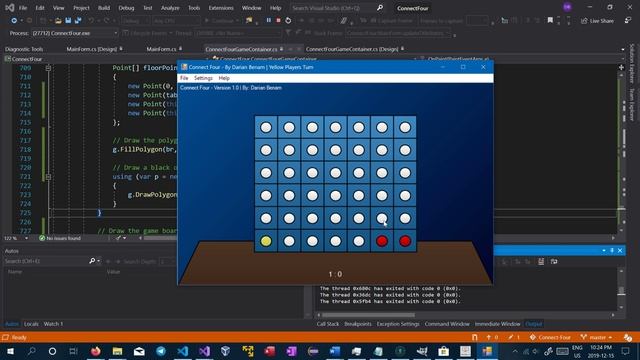Click the unpushed commits indicator in status bar
This screenshot has width=640, height=360.
(492, 337)
